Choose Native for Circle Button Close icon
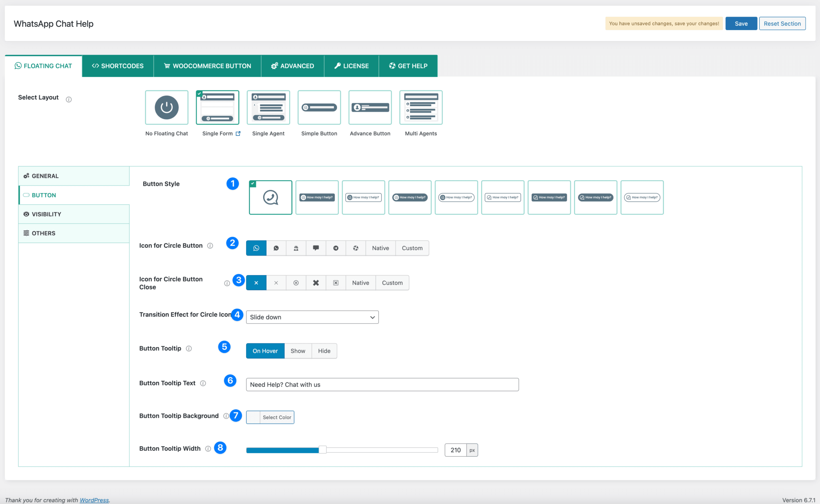Image resolution: width=820 pixels, height=504 pixels. [x=361, y=283]
